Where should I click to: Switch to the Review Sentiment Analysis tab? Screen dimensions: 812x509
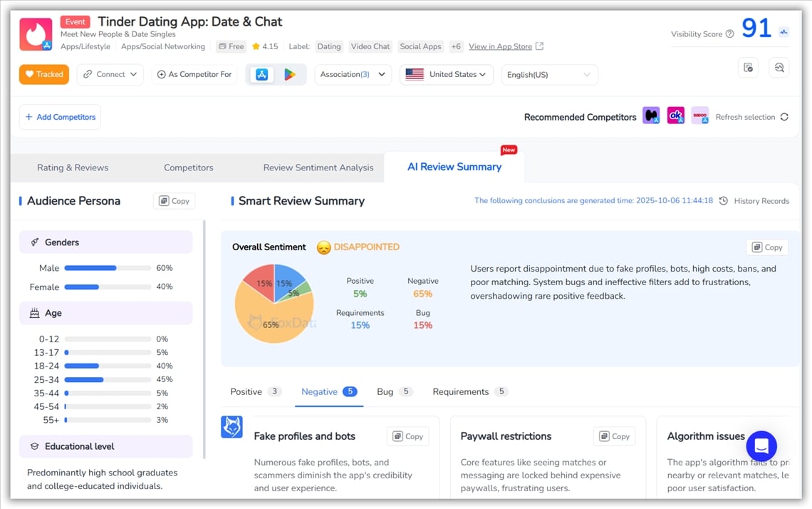(318, 168)
